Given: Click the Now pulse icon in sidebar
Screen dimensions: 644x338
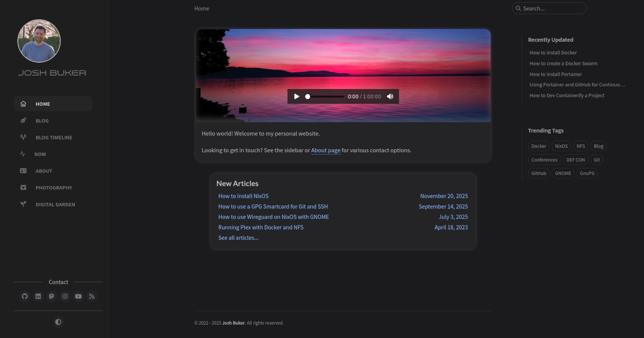Looking at the screenshot, I should click(x=23, y=154).
